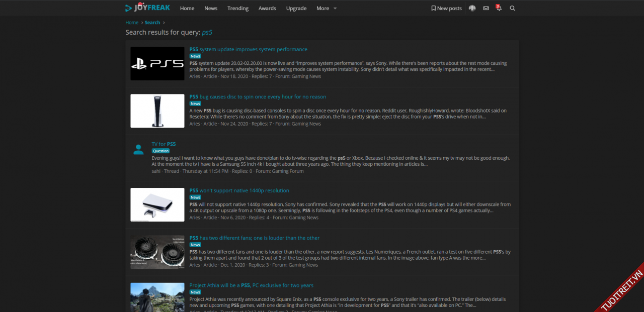Open the Upgrade menu item
This screenshot has width=644, height=312.
coord(296,8)
